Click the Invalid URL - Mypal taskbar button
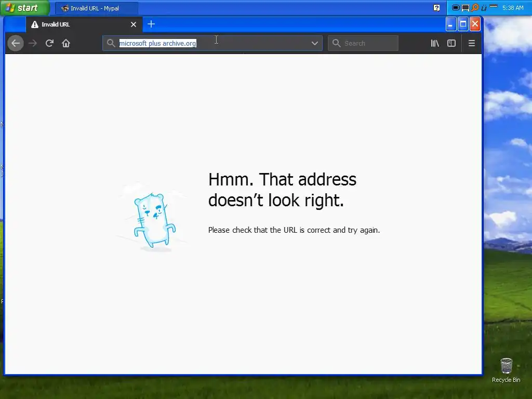 (97, 8)
